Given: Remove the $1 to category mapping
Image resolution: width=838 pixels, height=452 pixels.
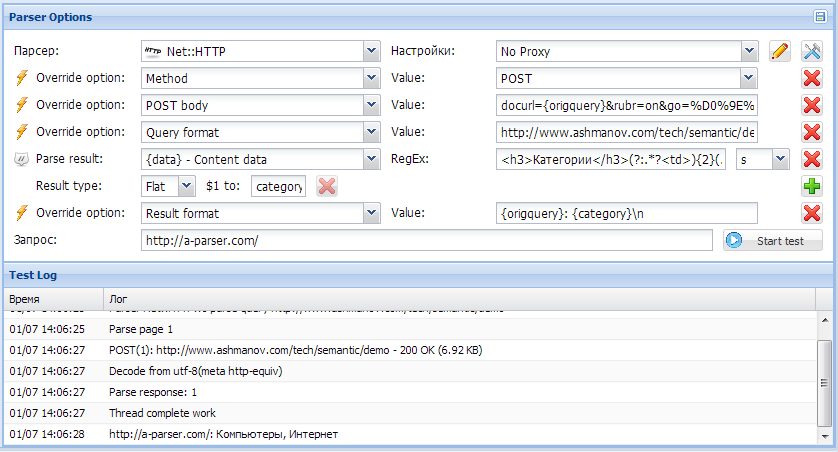Looking at the screenshot, I should click(327, 186).
